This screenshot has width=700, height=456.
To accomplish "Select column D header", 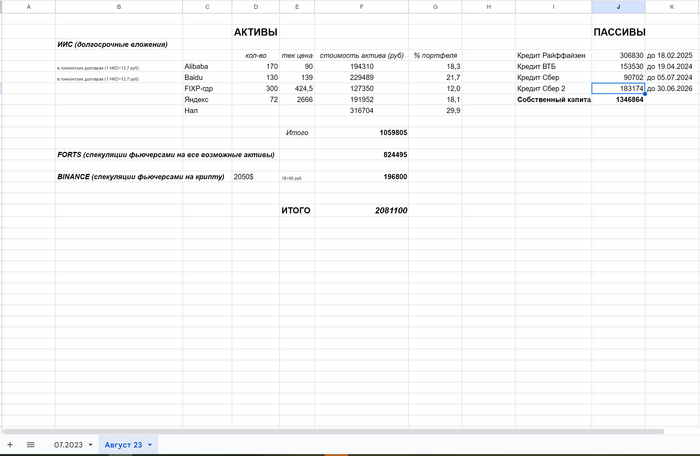I will coord(256,7).
